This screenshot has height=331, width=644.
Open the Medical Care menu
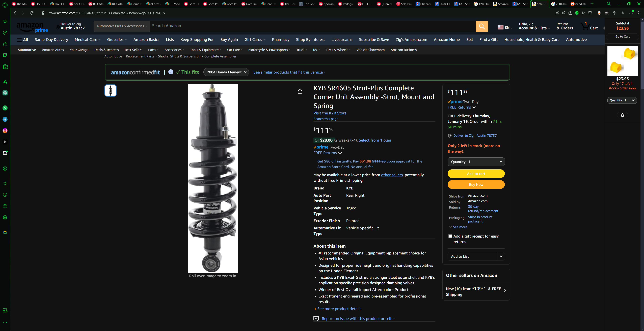coord(87,39)
